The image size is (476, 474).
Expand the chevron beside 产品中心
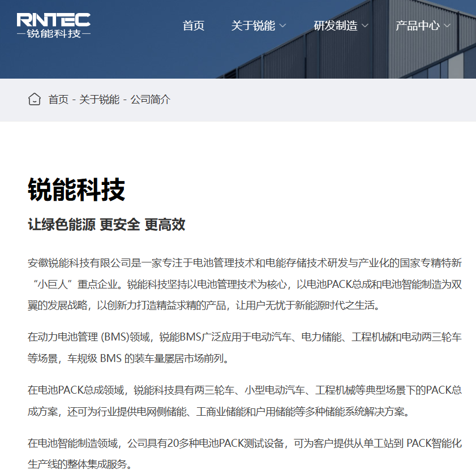click(447, 26)
